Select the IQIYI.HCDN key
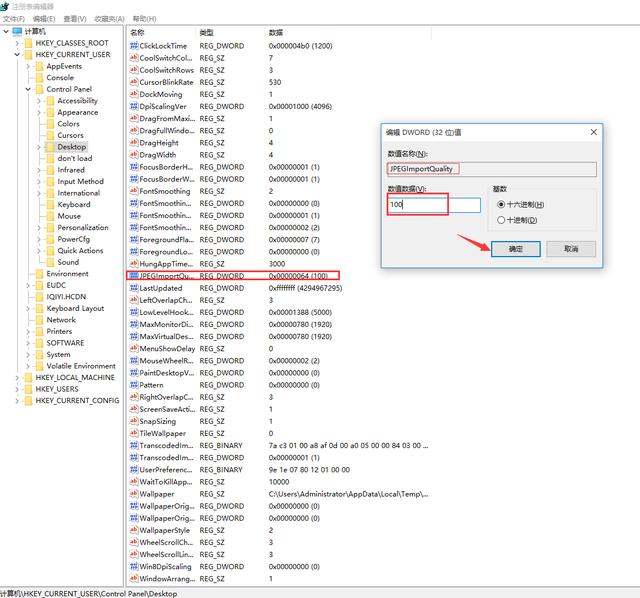Image resolution: width=640 pixels, height=598 pixels. coord(66,297)
